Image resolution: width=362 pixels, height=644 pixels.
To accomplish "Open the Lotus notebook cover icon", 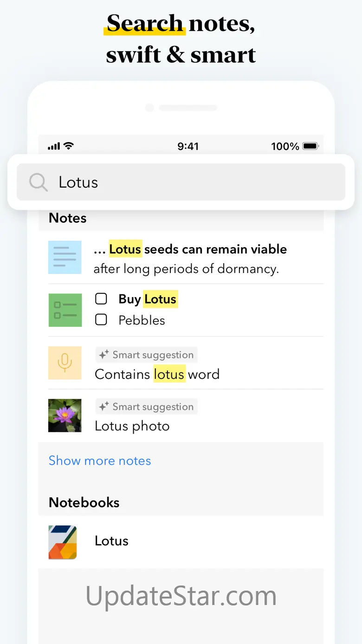I will 63,542.
